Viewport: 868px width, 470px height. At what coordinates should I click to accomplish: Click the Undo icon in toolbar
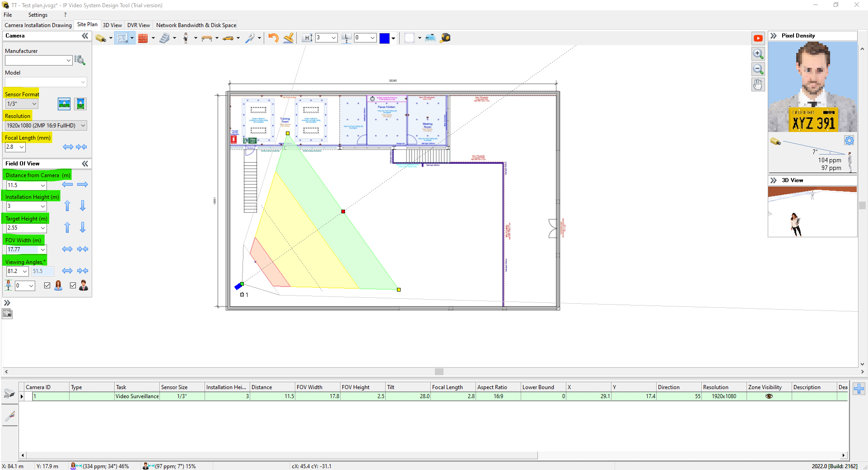tap(273, 38)
